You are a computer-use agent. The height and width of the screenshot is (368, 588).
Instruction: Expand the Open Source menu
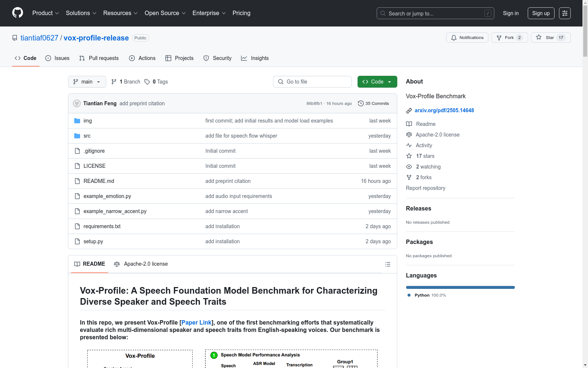[165, 13]
